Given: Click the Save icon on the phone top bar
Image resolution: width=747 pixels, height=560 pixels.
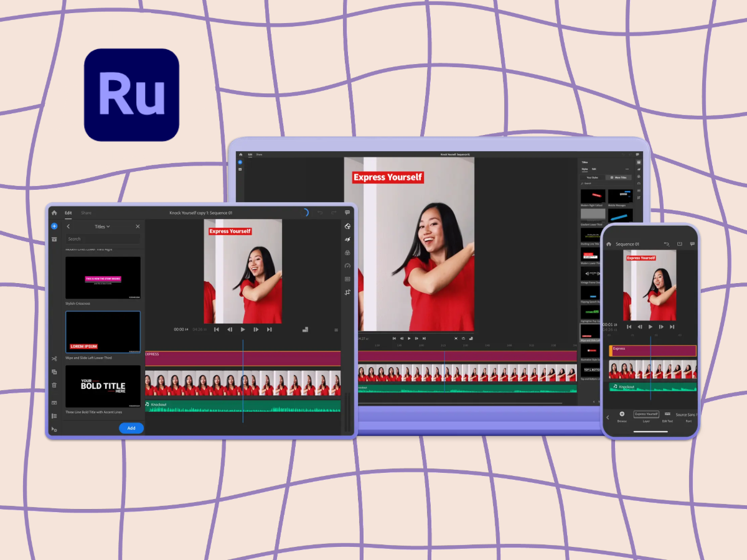Looking at the screenshot, I should coord(679,244).
